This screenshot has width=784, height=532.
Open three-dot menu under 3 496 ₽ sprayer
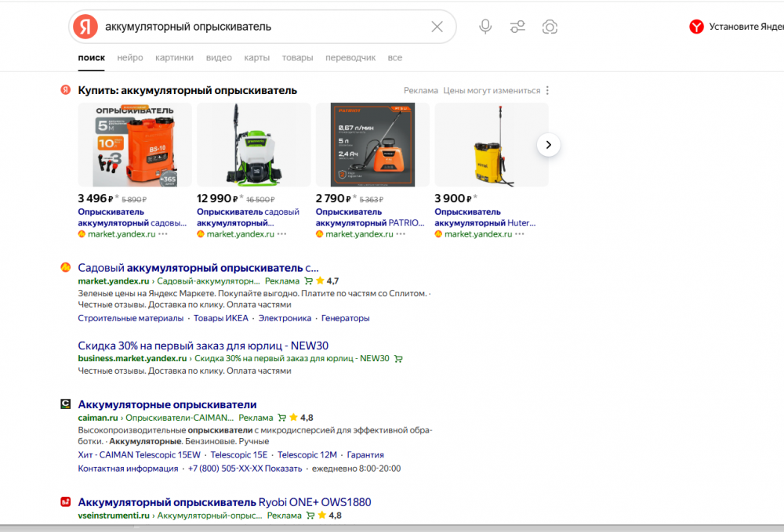pos(163,234)
